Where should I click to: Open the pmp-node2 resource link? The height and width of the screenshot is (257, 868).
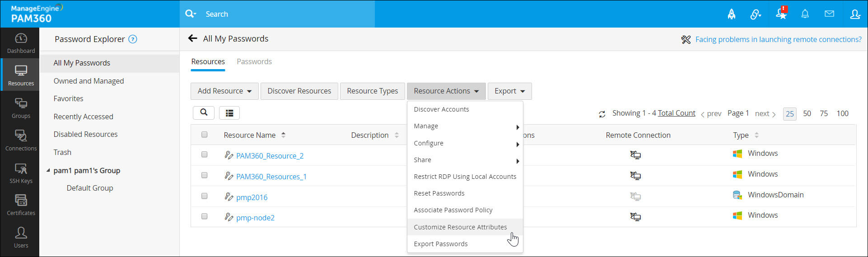click(x=255, y=218)
